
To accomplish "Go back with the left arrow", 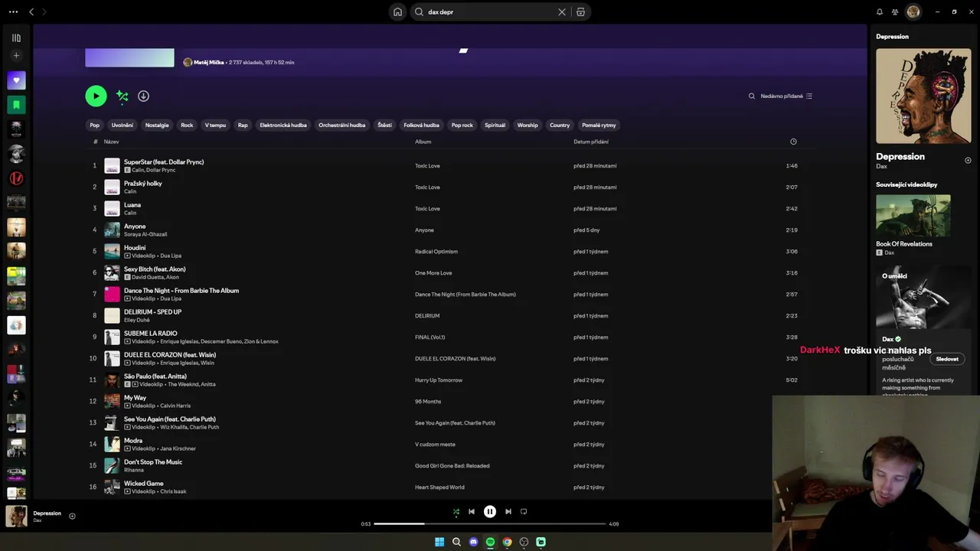I will click(x=31, y=12).
